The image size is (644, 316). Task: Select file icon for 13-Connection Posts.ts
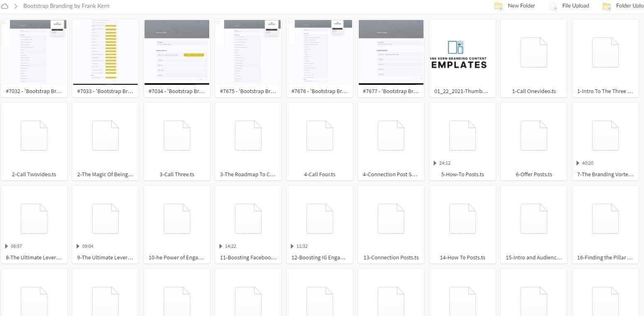tap(391, 218)
